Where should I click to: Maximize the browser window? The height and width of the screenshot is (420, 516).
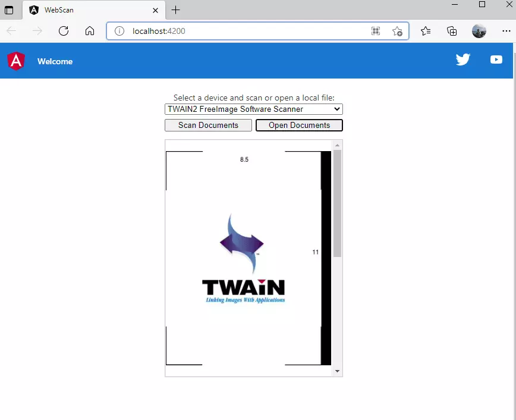pos(482,4)
